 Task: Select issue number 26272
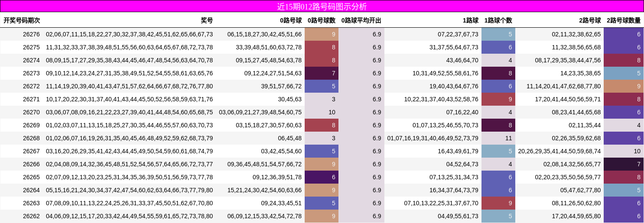pos(31,86)
